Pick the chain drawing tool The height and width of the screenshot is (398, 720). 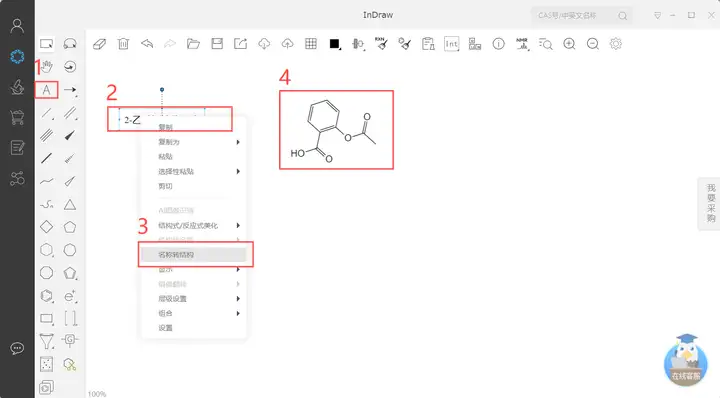pos(46,204)
